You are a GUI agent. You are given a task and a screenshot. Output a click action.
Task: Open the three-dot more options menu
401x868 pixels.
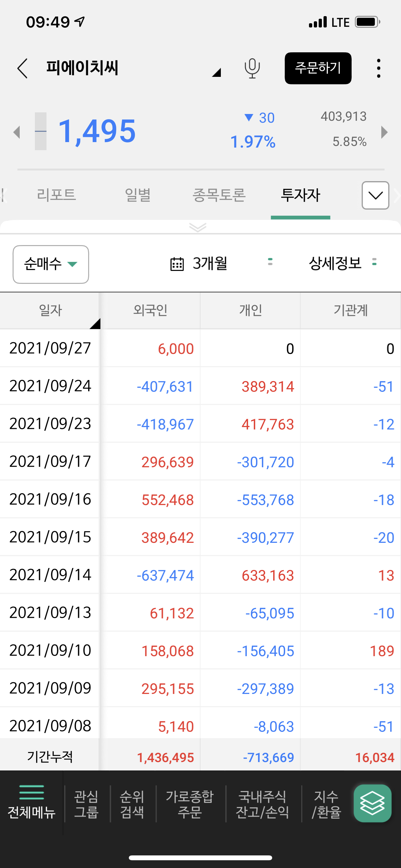[x=379, y=68]
